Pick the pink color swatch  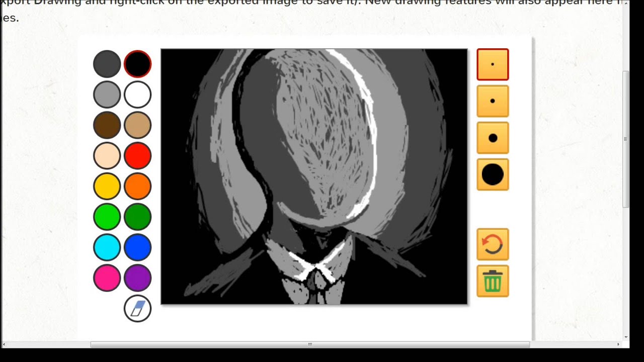click(x=107, y=278)
